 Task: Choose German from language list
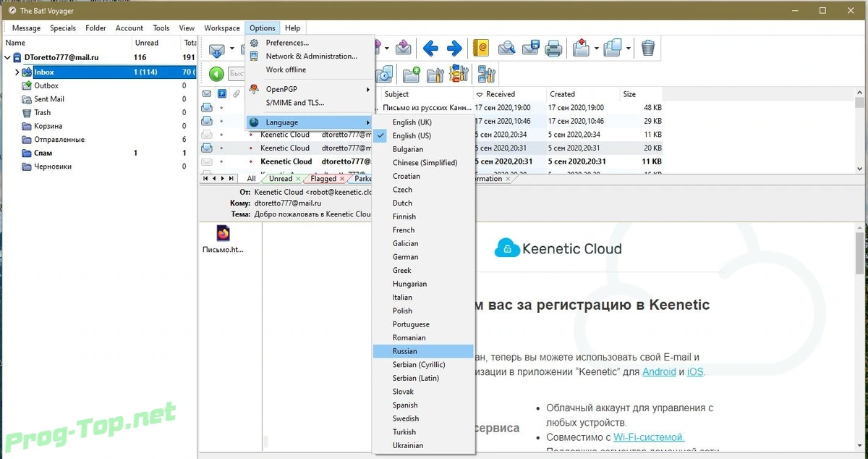tap(423, 257)
